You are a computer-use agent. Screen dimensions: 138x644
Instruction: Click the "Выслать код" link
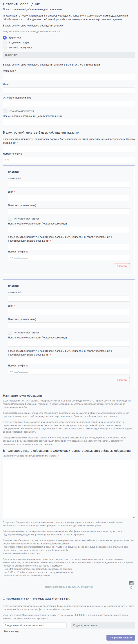[x=12, y=631]
